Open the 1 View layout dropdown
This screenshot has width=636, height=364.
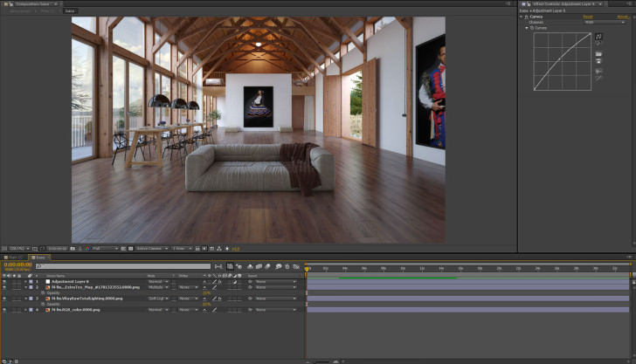point(182,249)
